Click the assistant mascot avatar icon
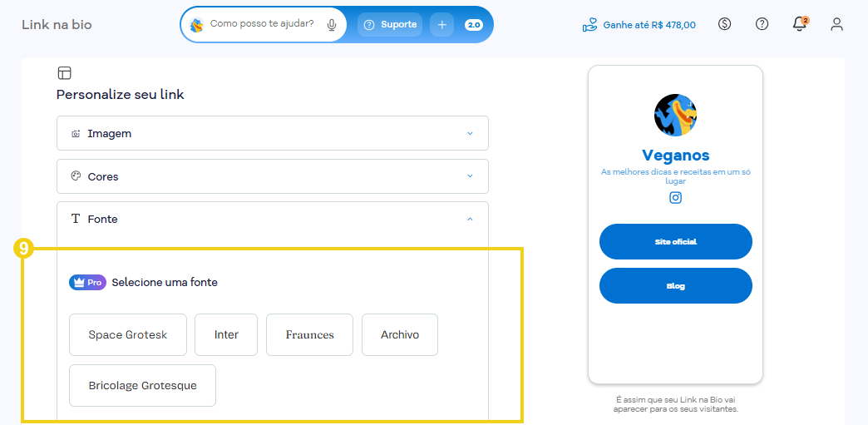This screenshot has height=425, width=868. tap(196, 24)
